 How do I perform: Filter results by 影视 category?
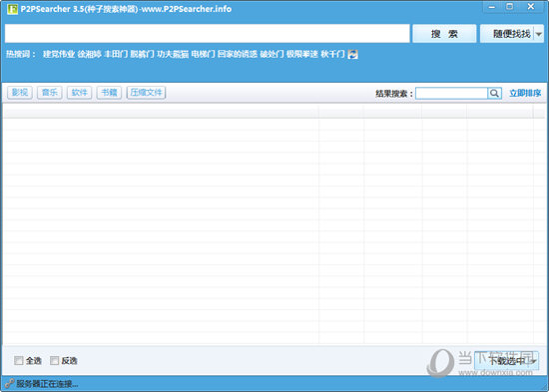(20, 93)
